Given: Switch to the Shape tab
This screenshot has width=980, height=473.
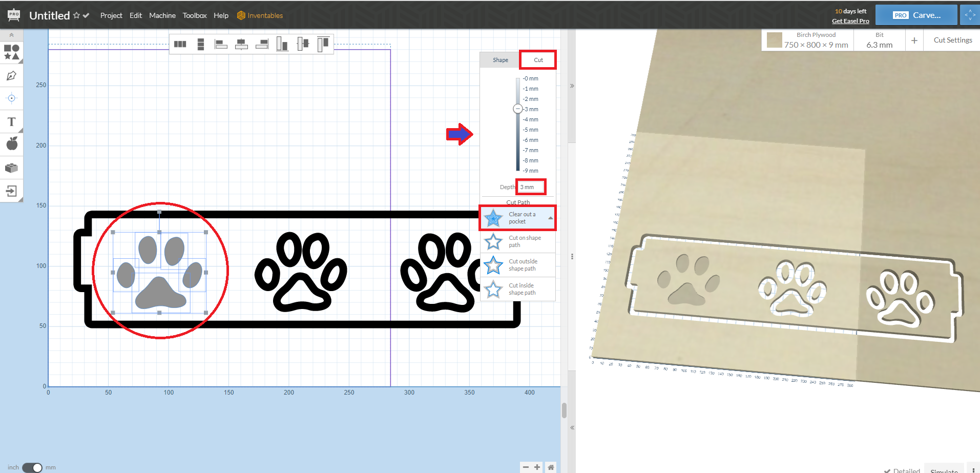Looking at the screenshot, I should click(x=501, y=60).
